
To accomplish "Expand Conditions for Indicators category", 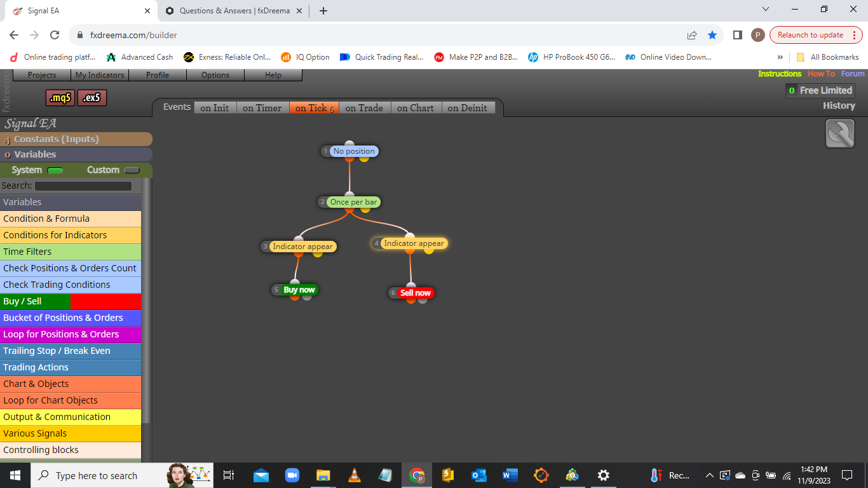I will coord(71,235).
